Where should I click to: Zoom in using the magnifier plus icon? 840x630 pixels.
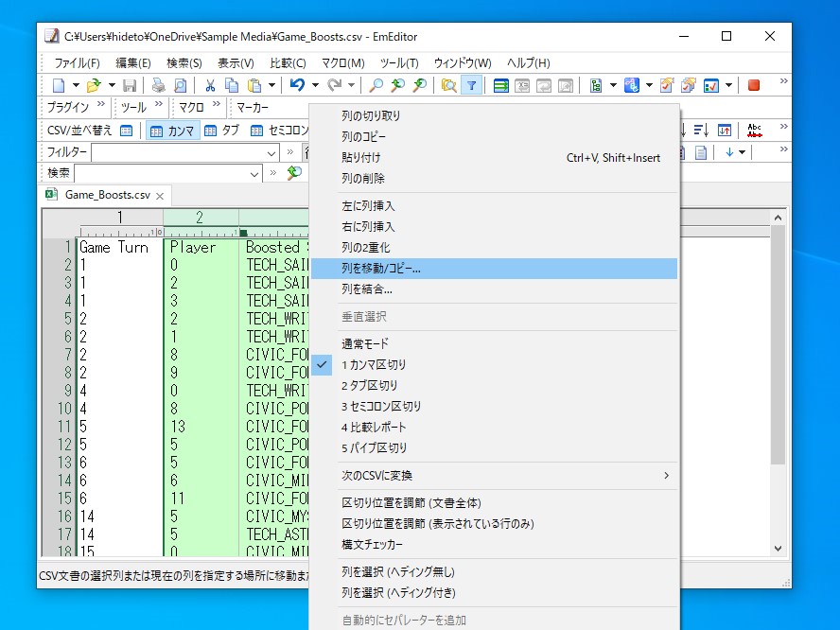398,85
